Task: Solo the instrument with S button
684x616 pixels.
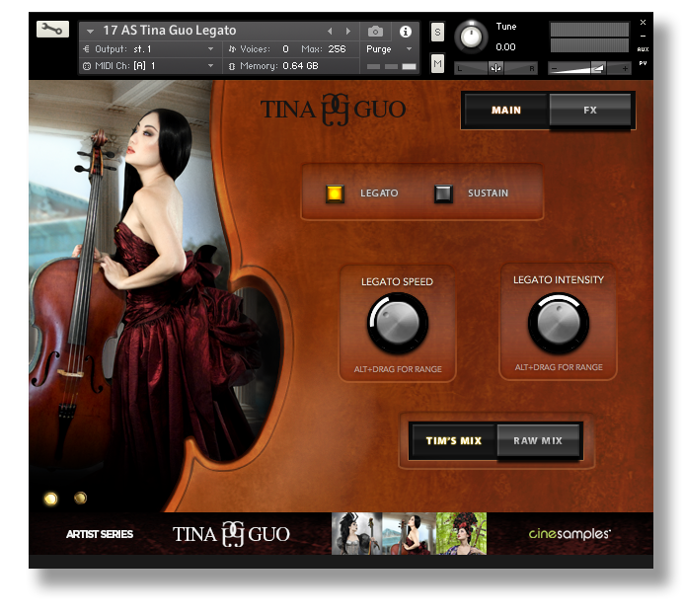Action: [437, 32]
